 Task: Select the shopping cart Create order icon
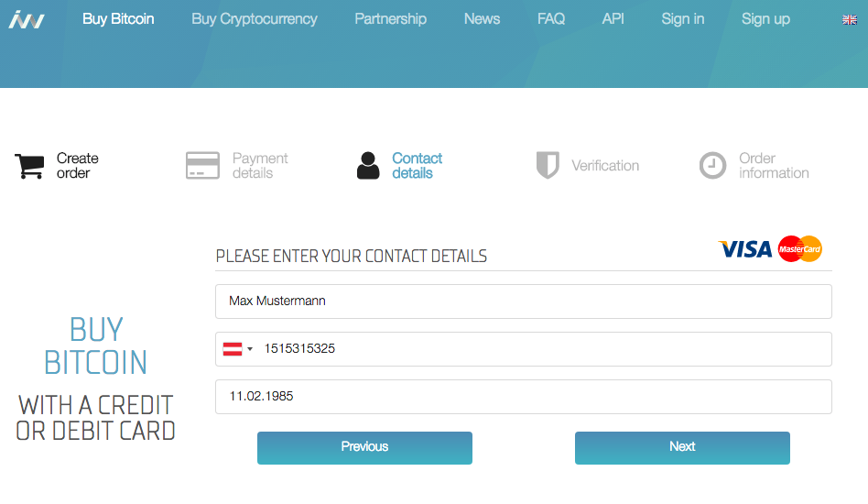coord(29,166)
